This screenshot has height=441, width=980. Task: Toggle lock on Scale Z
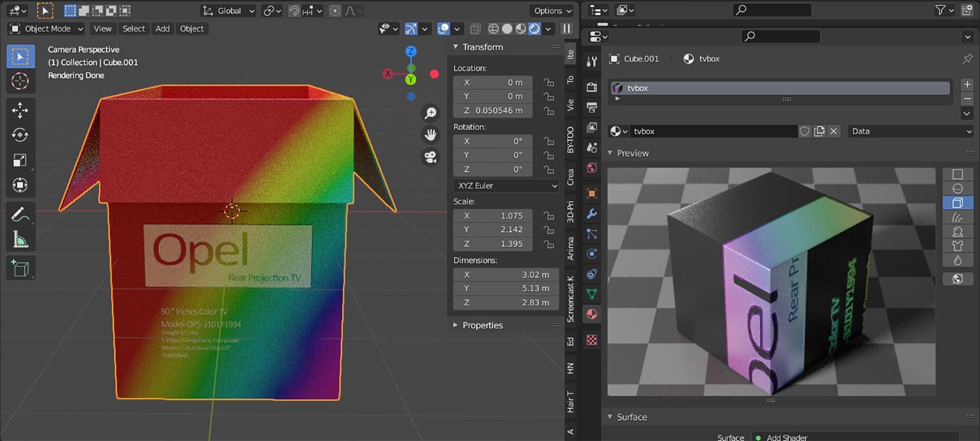click(549, 244)
